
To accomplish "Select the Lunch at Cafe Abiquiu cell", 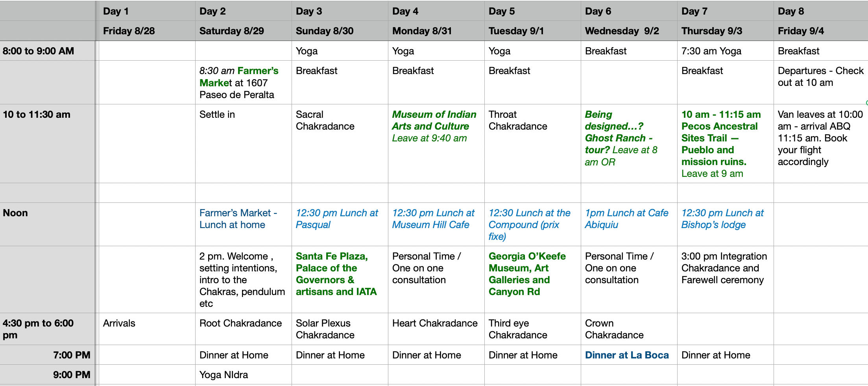I will [629, 224].
